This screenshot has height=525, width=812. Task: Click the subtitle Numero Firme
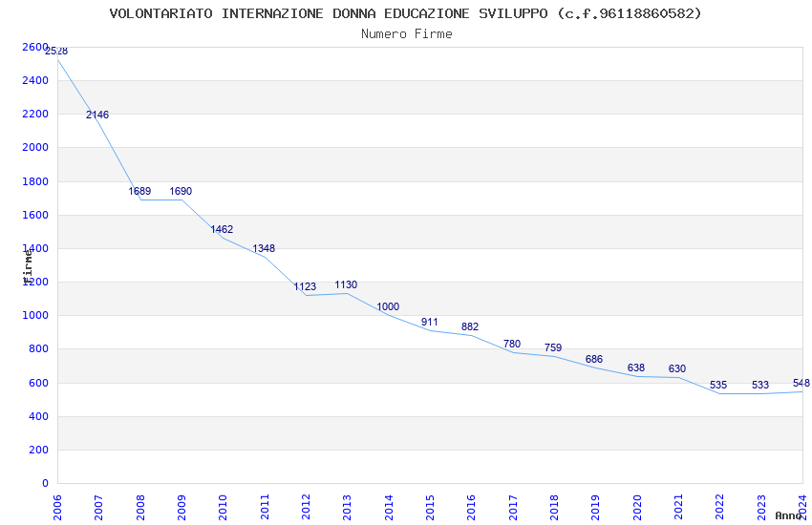pyautogui.click(x=407, y=33)
